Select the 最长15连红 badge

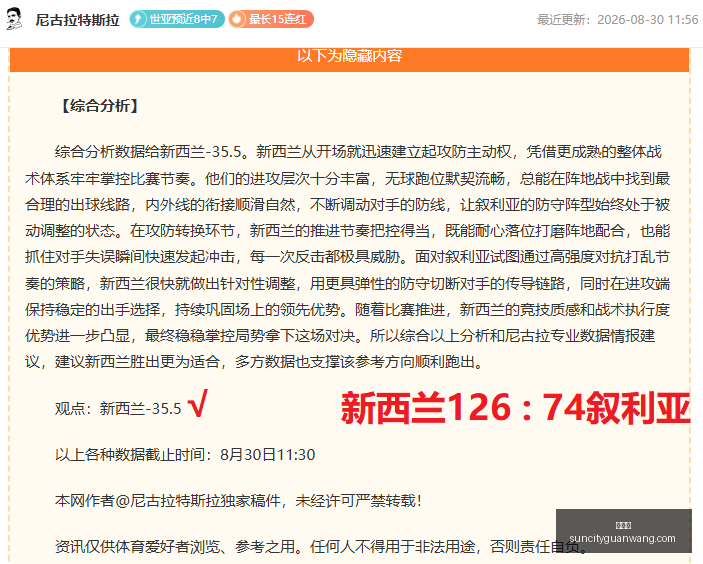tap(271, 19)
